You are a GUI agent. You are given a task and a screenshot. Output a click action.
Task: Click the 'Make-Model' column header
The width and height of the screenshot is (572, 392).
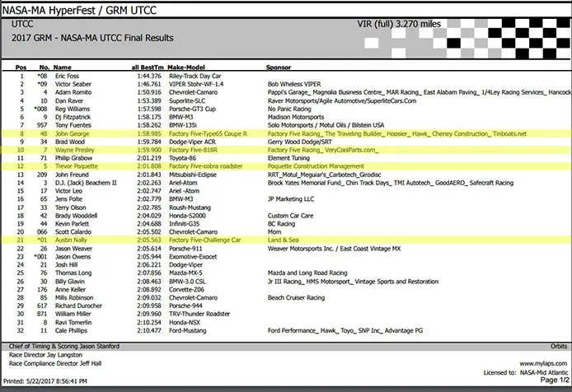click(186, 67)
